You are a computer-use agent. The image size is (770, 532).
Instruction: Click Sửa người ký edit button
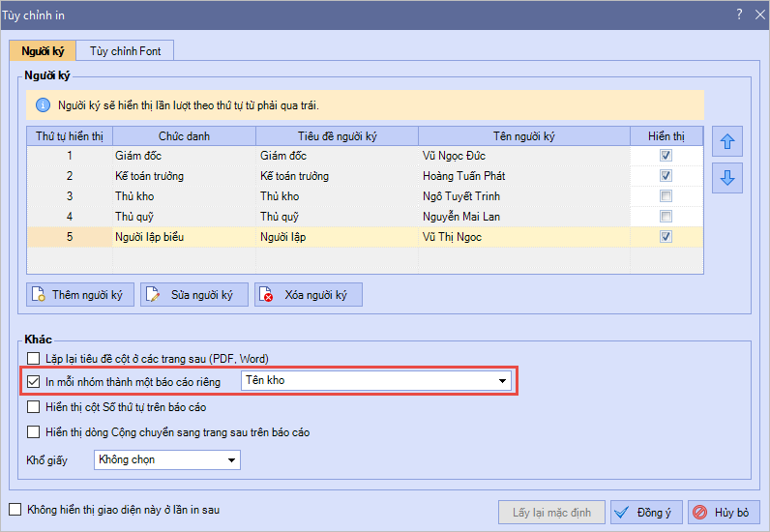[x=194, y=295]
